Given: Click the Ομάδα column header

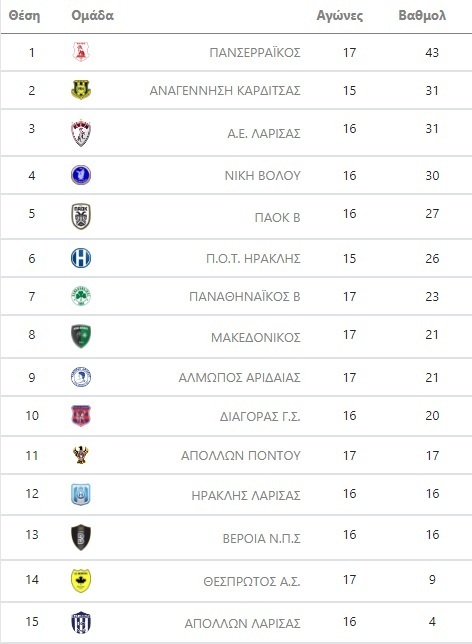Looking at the screenshot, I should [x=92, y=16].
